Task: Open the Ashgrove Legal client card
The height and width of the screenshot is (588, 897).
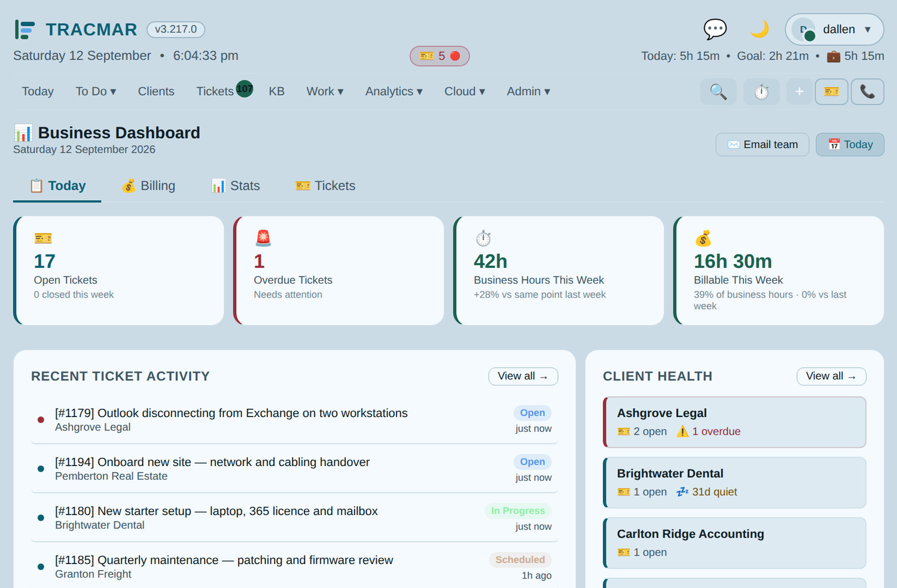Action: click(734, 422)
